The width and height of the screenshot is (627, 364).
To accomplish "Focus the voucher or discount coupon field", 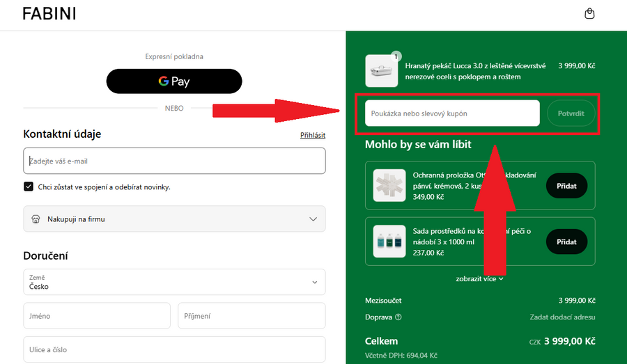I will (451, 113).
